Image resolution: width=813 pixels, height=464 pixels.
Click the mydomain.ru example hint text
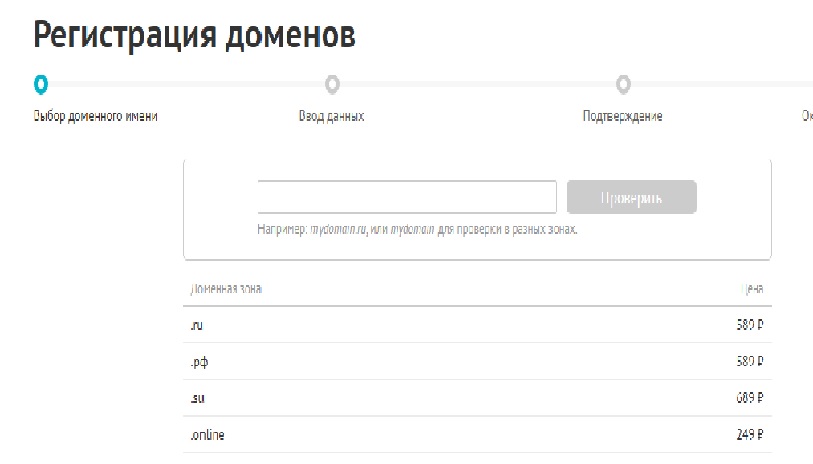[338, 229]
